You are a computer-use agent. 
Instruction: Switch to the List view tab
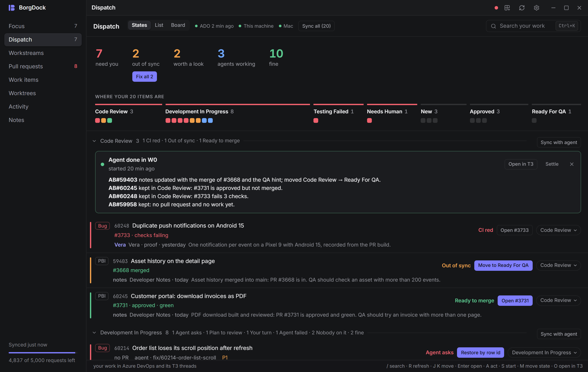pyautogui.click(x=159, y=25)
